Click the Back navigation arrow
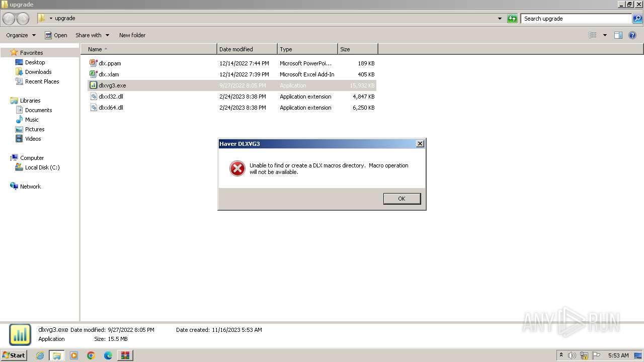The height and width of the screenshot is (362, 644). [x=9, y=19]
